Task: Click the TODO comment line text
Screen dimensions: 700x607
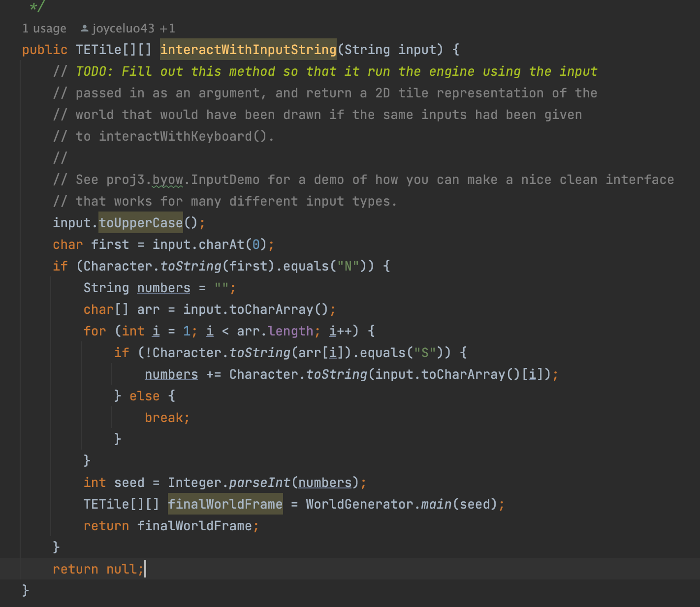Action: click(336, 71)
